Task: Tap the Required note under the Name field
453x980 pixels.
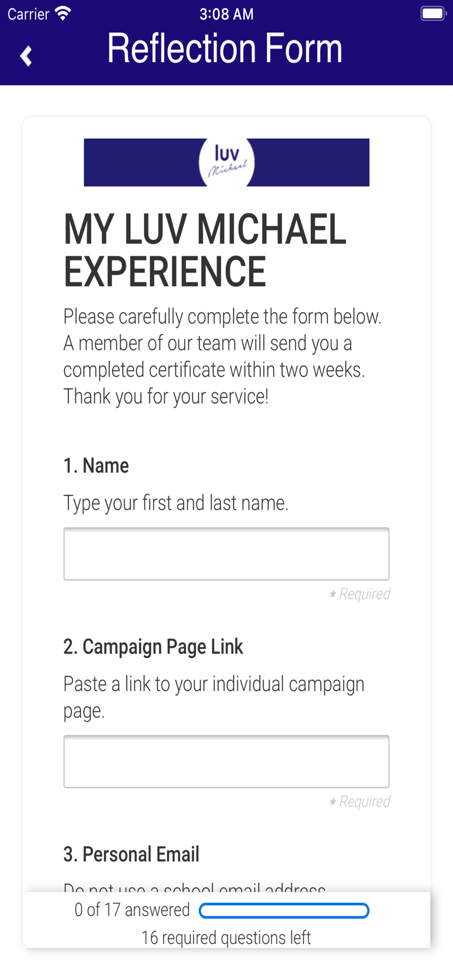Action: point(360,594)
